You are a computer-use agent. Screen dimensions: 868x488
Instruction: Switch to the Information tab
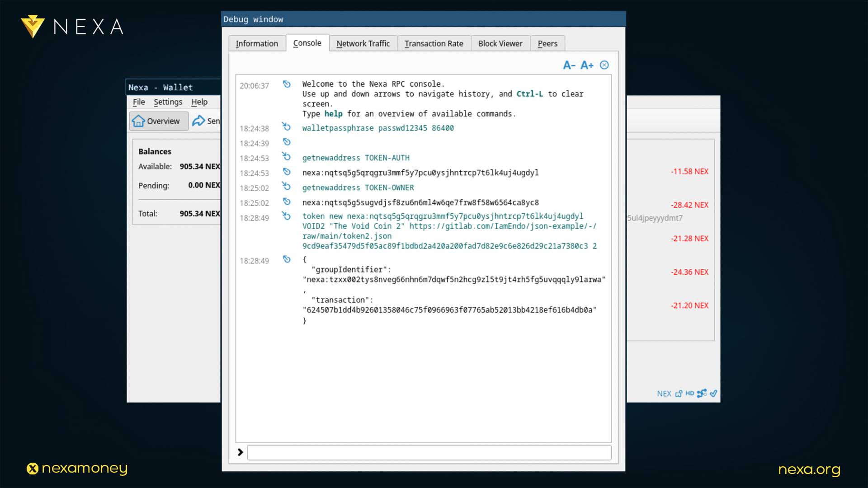coord(257,43)
